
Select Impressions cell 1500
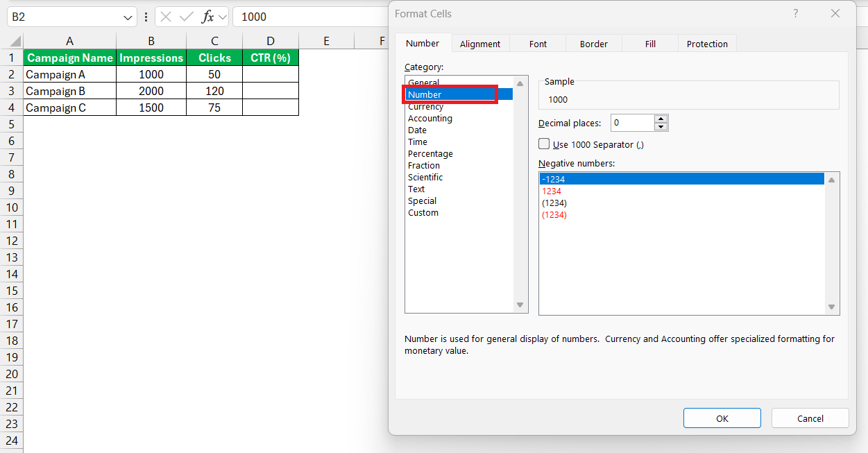click(151, 108)
